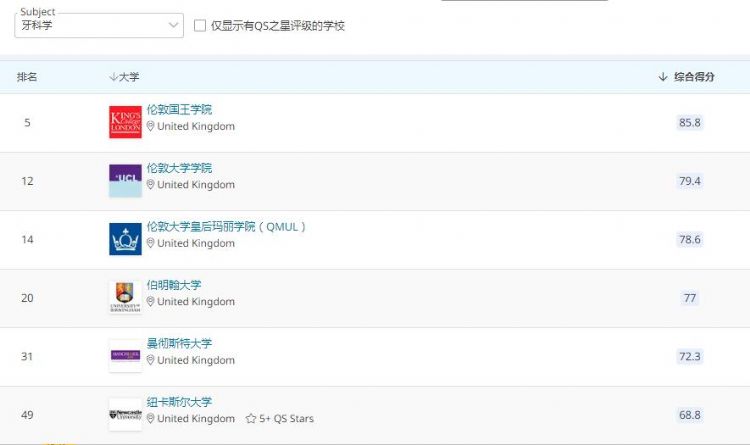Click location pin icon in QMUL row
This screenshot has height=445, width=750.
click(x=150, y=243)
